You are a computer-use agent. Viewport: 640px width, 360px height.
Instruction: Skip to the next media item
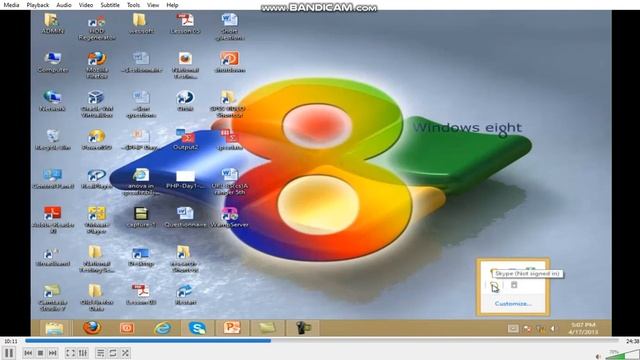click(x=53, y=353)
